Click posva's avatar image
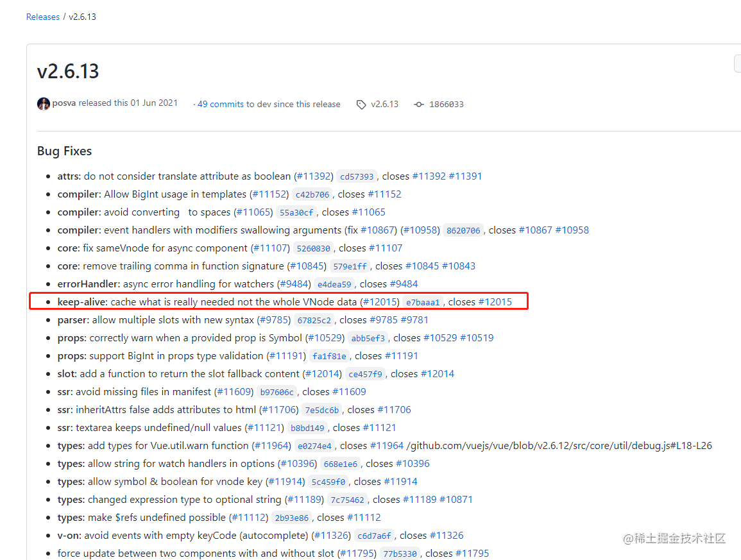 (44, 104)
